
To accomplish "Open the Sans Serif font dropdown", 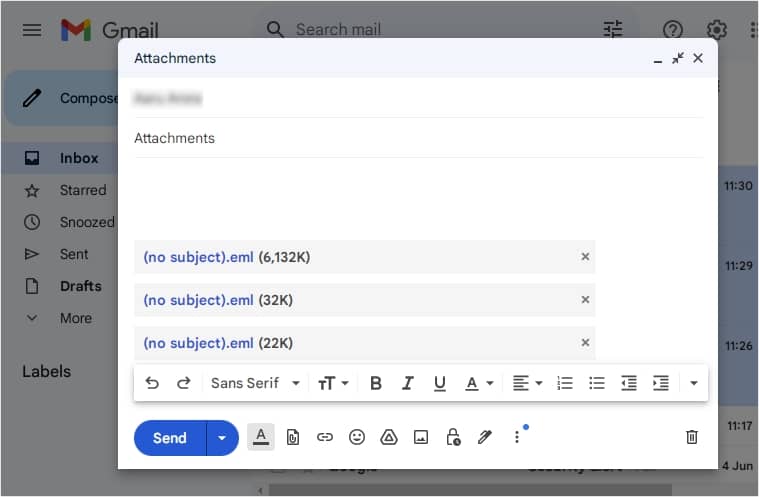I will pyautogui.click(x=255, y=383).
